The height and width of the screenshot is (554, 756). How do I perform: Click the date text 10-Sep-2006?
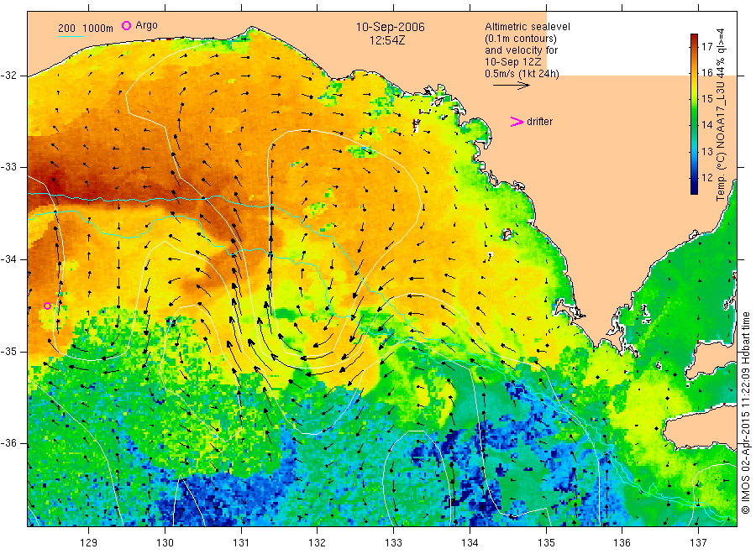(x=390, y=27)
